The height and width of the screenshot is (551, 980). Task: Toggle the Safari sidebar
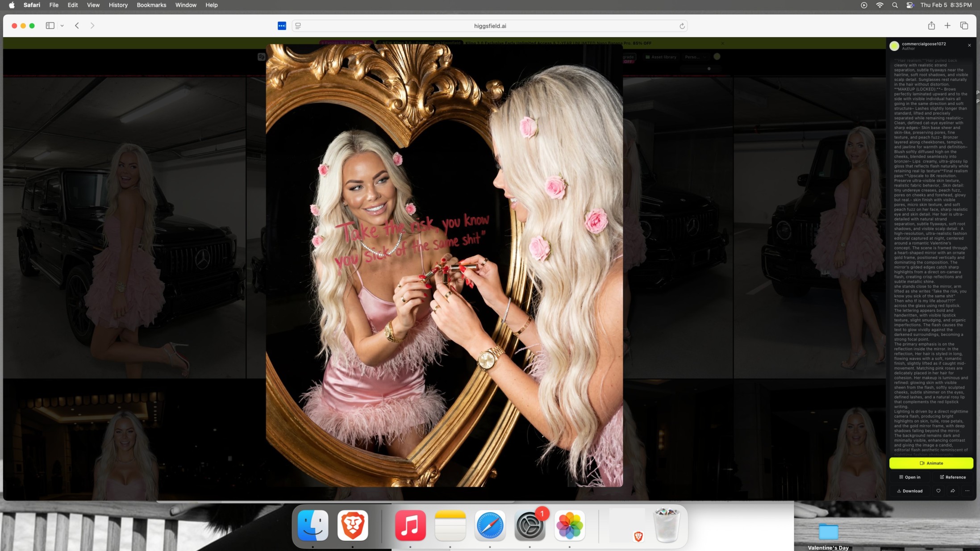click(50, 25)
